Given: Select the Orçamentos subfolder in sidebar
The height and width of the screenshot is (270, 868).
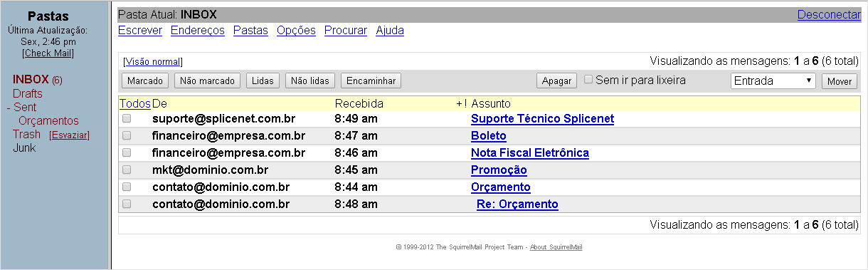Looking at the screenshot, I should click(48, 120).
